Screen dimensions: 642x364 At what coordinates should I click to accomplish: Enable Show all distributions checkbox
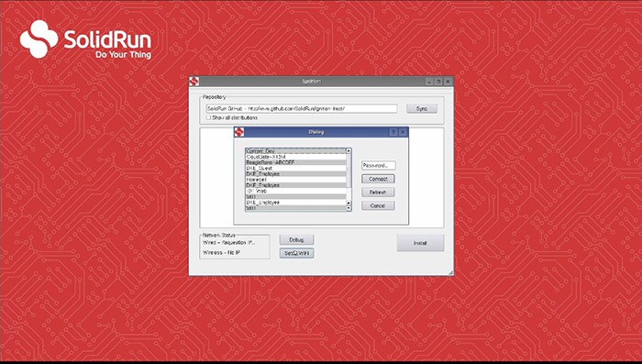click(208, 117)
